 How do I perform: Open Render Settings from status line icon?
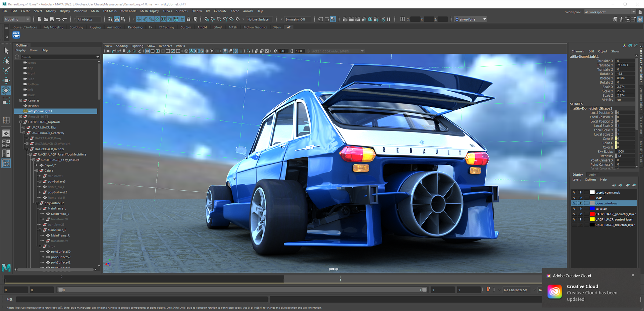[x=364, y=19]
